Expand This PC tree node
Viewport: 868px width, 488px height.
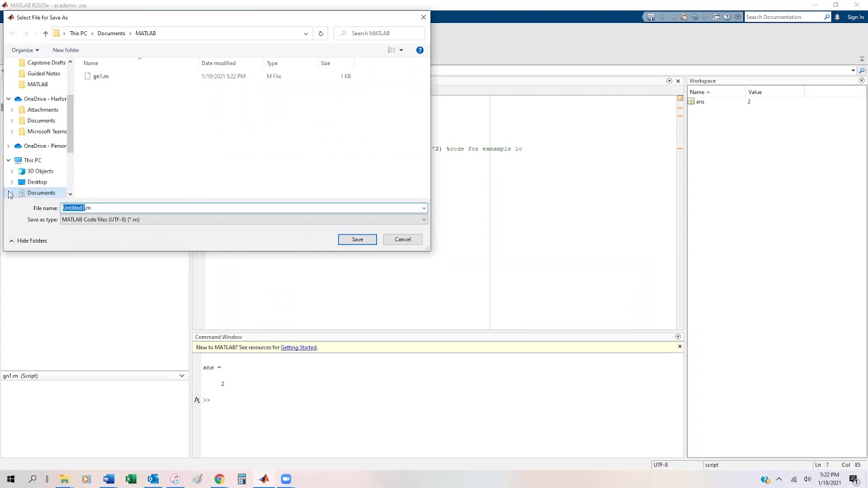[8, 161]
